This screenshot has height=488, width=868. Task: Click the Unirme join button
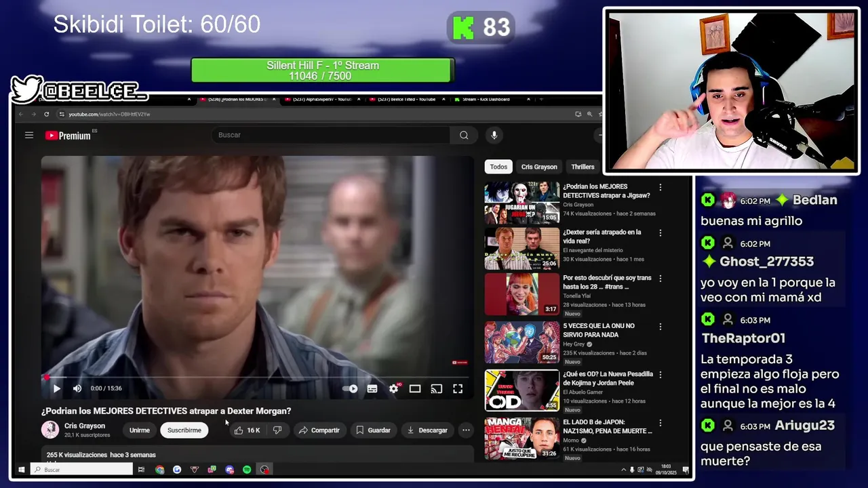[x=140, y=430]
